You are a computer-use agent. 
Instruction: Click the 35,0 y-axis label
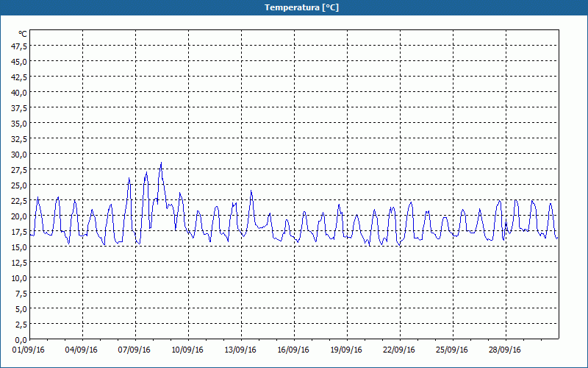[x=20, y=124]
